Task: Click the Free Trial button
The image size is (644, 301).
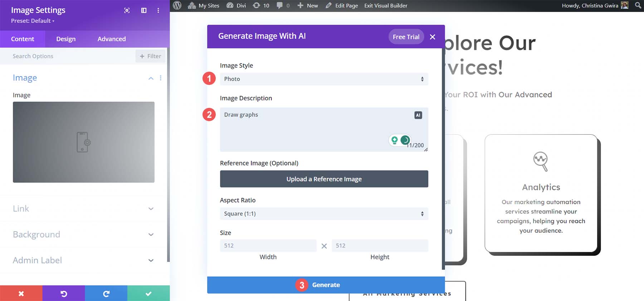Action: 406,37
